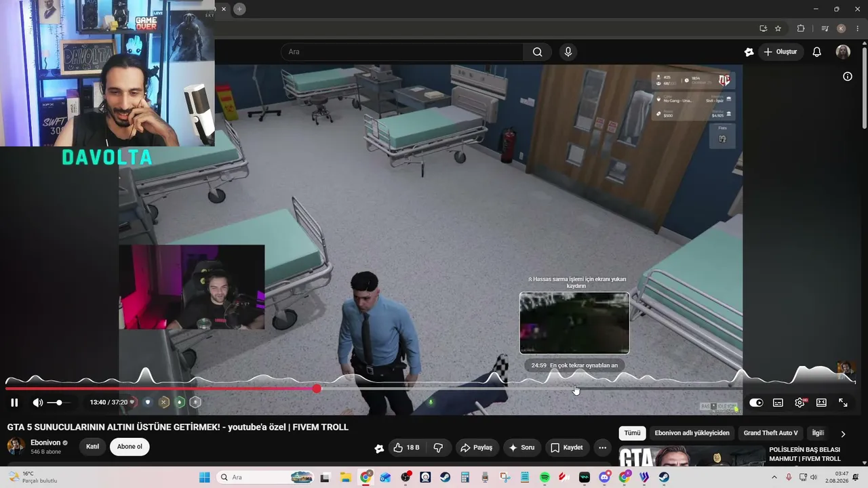Switch to theater mode view

point(821,403)
